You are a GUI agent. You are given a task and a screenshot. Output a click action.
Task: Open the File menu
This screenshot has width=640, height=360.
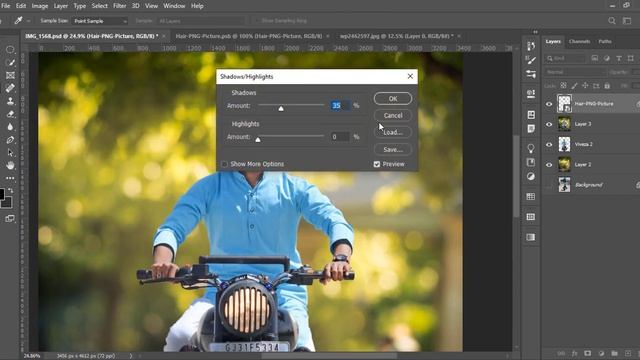tap(5, 6)
